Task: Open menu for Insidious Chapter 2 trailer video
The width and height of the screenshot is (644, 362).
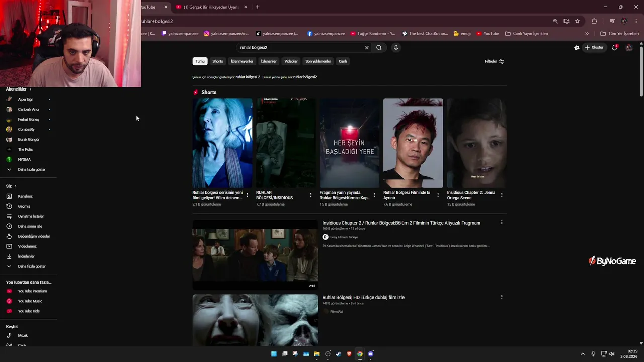Action: pos(502,222)
